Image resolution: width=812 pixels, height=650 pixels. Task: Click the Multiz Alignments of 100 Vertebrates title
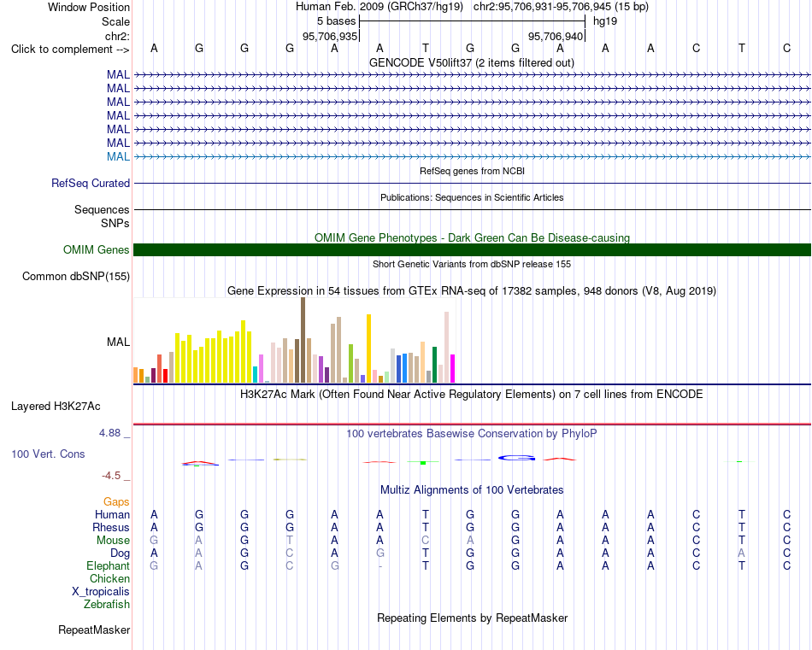[472, 490]
